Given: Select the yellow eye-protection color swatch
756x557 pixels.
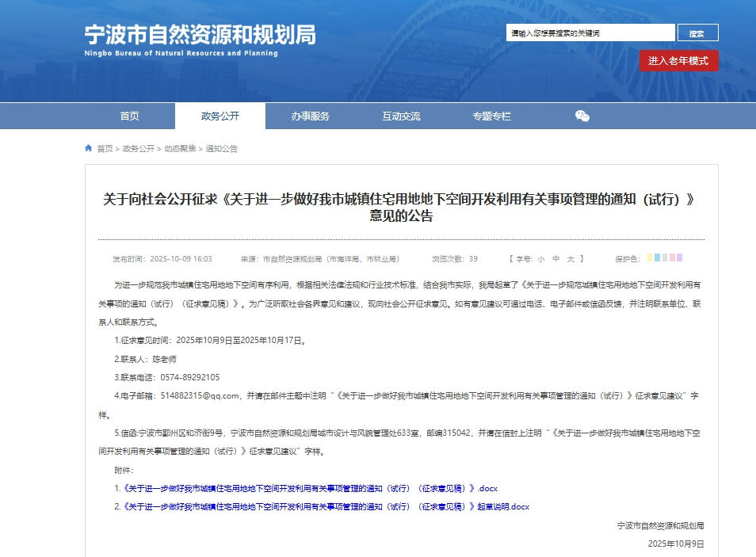Looking at the screenshot, I should click(651, 258).
